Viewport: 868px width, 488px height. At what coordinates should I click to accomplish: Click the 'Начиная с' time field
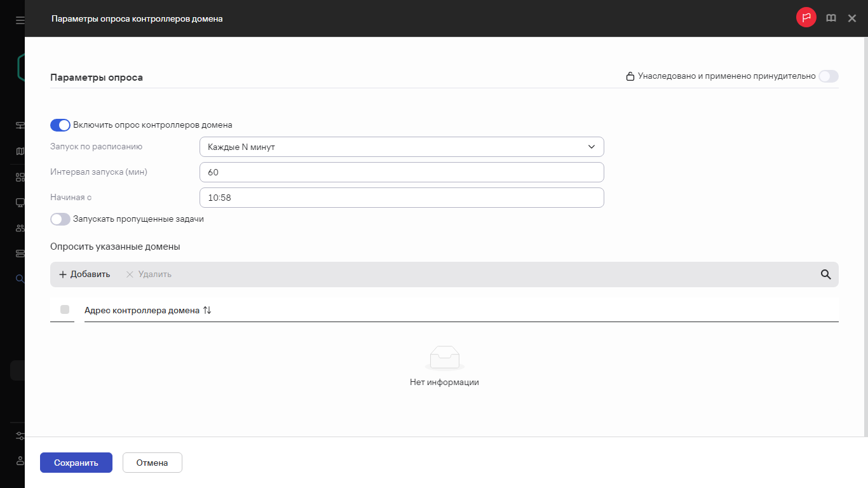401,198
